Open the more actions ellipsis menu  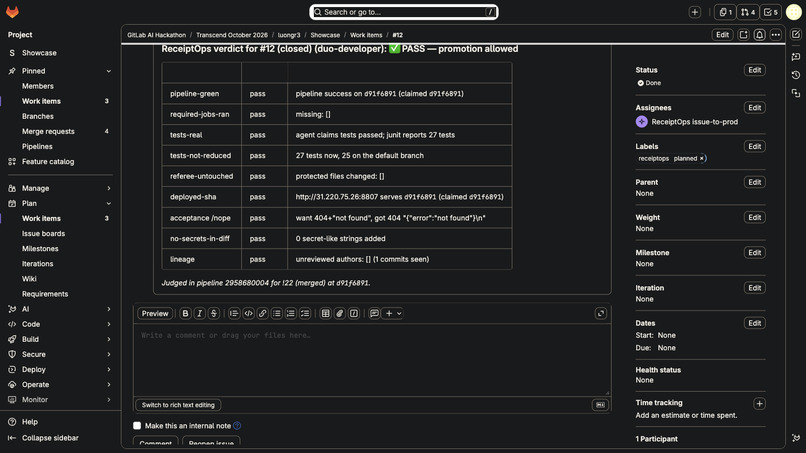point(776,34)
